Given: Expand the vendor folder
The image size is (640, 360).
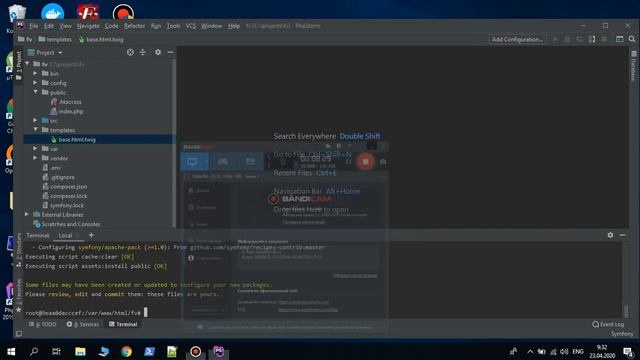Looking at the screenshot, I should pos(35,158).
